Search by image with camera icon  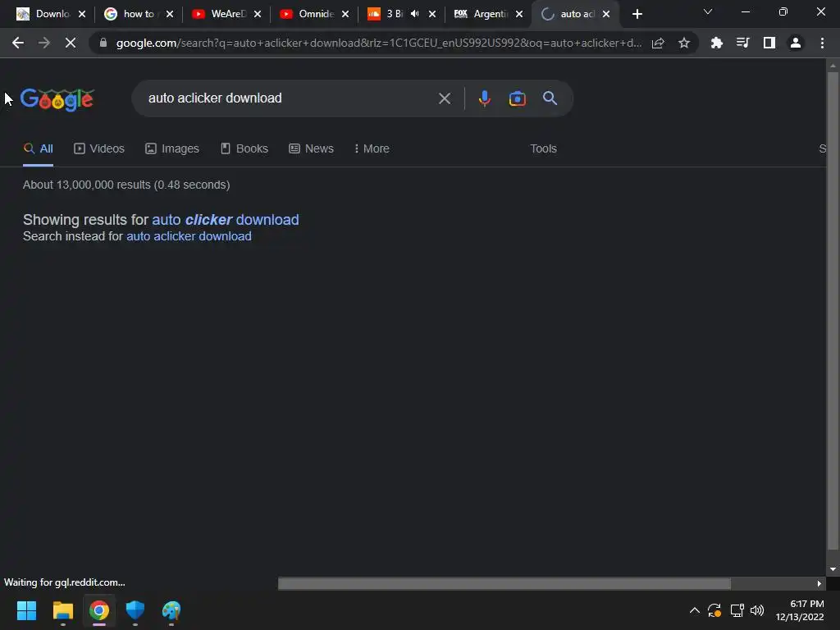pos(517,98)
